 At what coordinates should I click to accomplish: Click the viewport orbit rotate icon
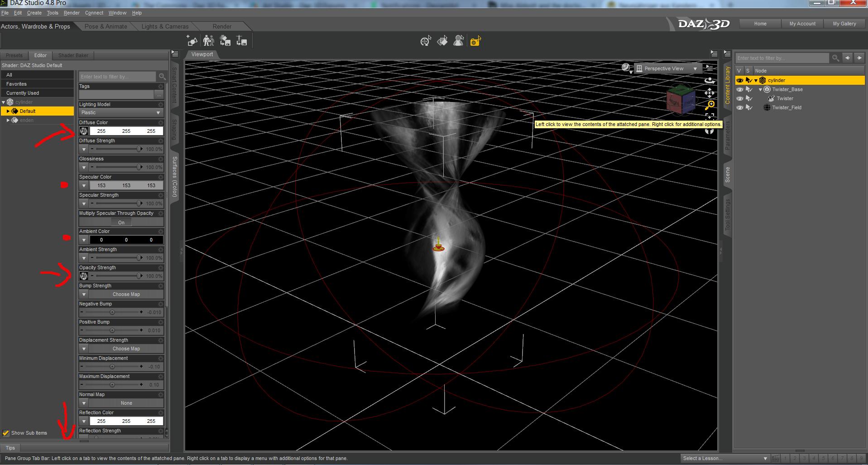click(x=710, y=81)
